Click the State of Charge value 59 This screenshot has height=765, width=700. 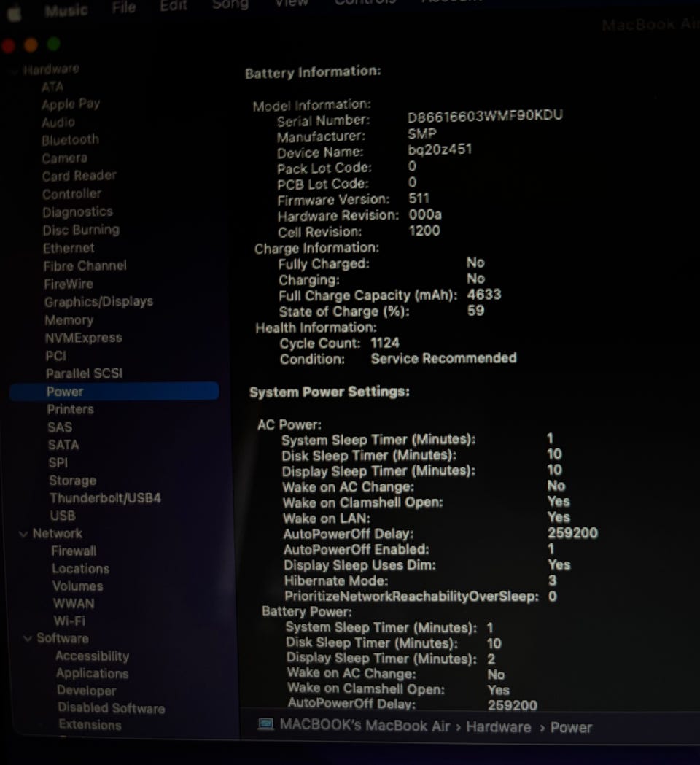(475, 310)
